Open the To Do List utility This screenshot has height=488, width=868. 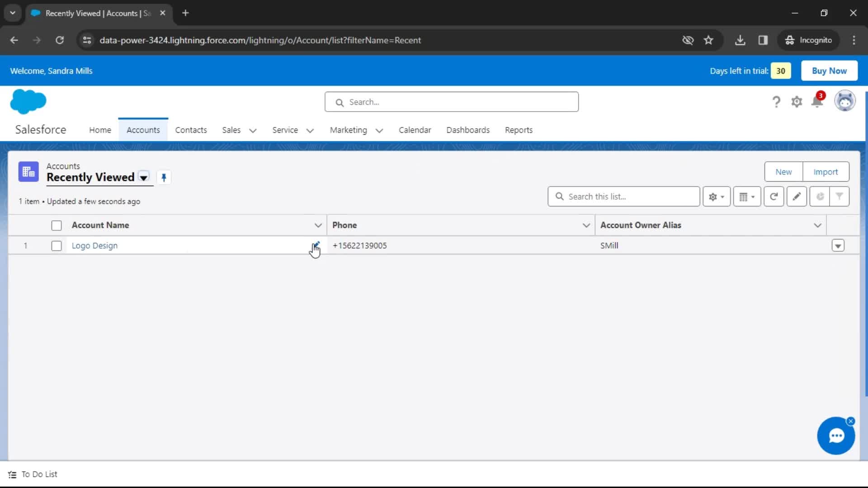33,474
